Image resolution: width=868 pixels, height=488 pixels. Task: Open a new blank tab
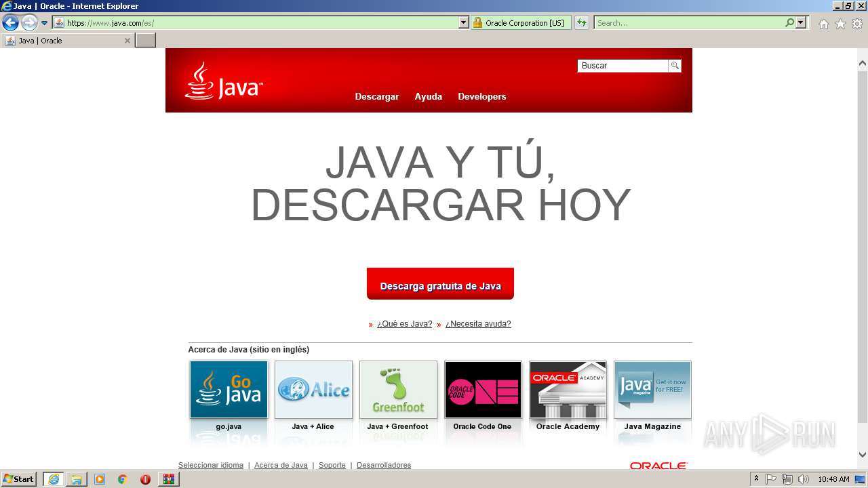tap(146, 41)
